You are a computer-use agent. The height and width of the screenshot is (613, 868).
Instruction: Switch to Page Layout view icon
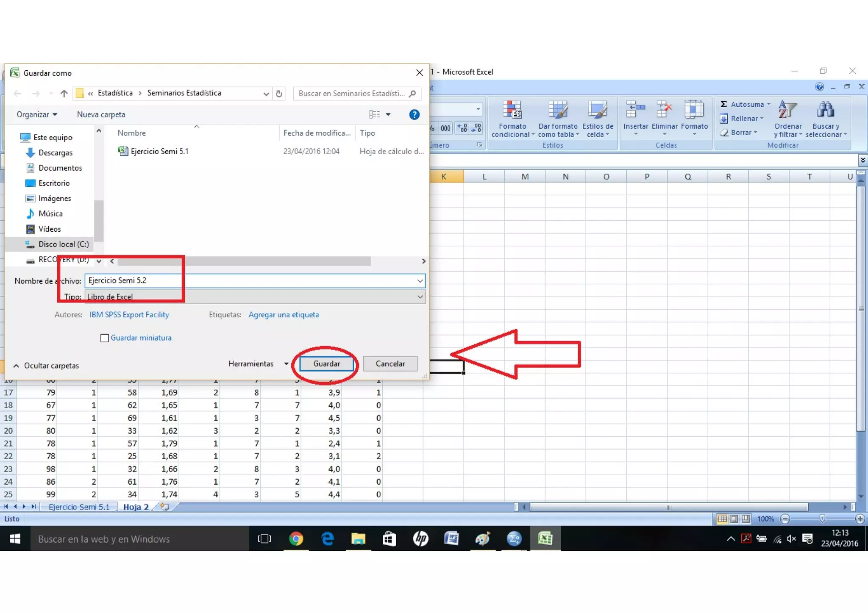[734, 519]
